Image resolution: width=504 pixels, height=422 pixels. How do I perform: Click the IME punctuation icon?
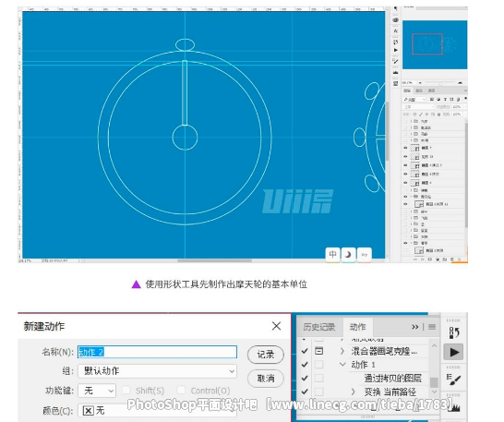point(365,255)
